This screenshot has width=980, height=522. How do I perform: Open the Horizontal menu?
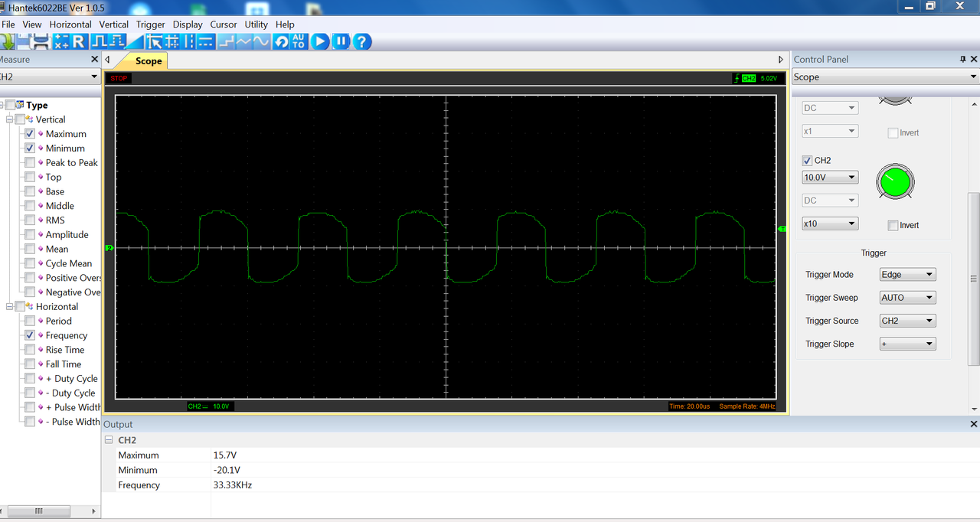point(70,24)
